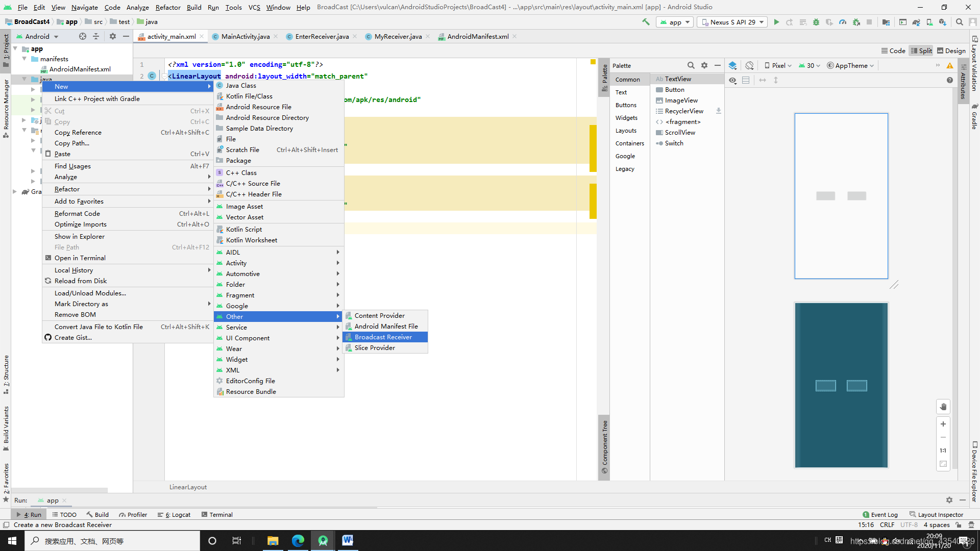Click the orientation rotate icon in design toolbar
980x551 pixels.
(x=749, y=65)
